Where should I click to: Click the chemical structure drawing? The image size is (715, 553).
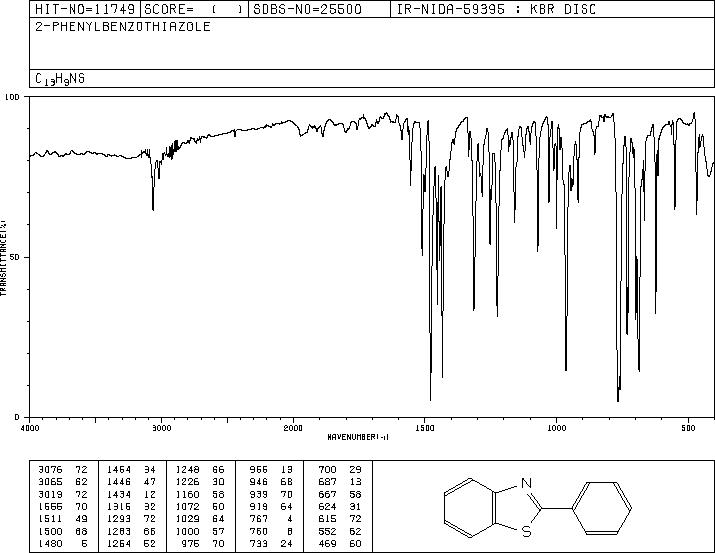(538, 506)
